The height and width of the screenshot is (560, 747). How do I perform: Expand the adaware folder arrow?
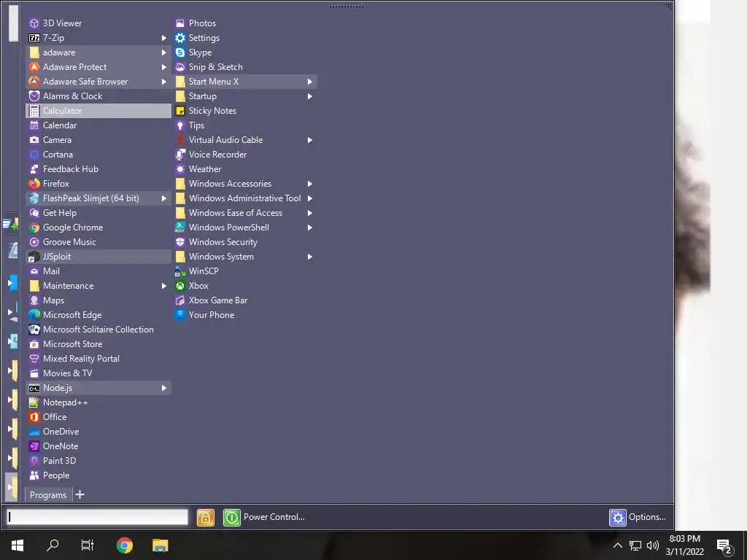click(164, 52)
